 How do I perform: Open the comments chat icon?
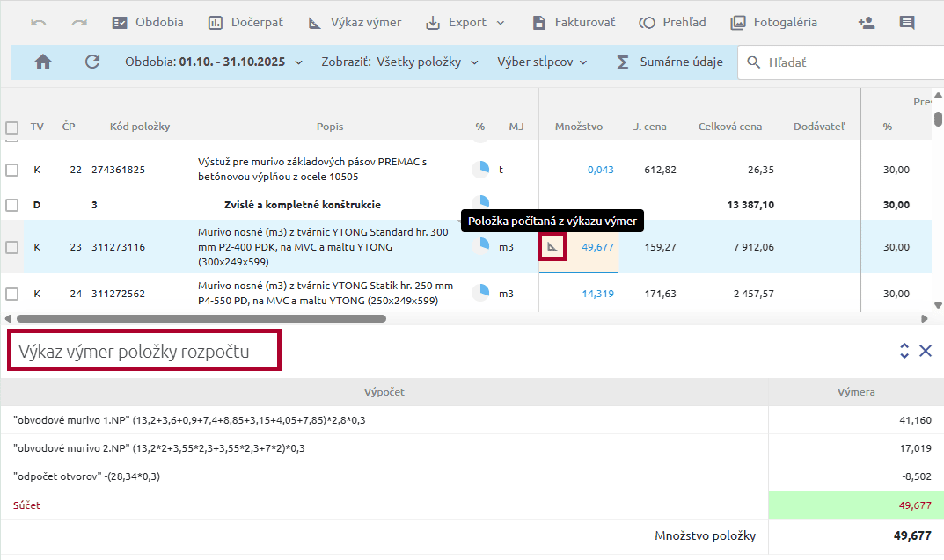pos(907,23)
